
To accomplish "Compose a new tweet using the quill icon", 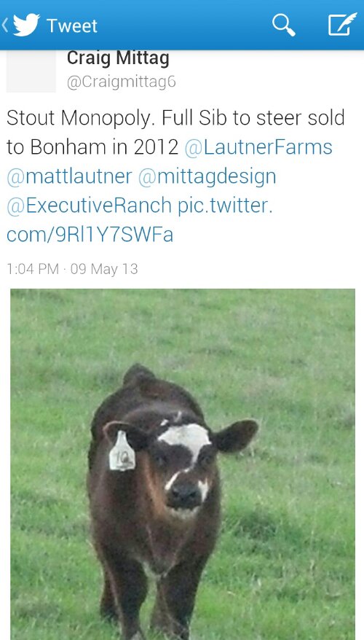I will point(342,25).
